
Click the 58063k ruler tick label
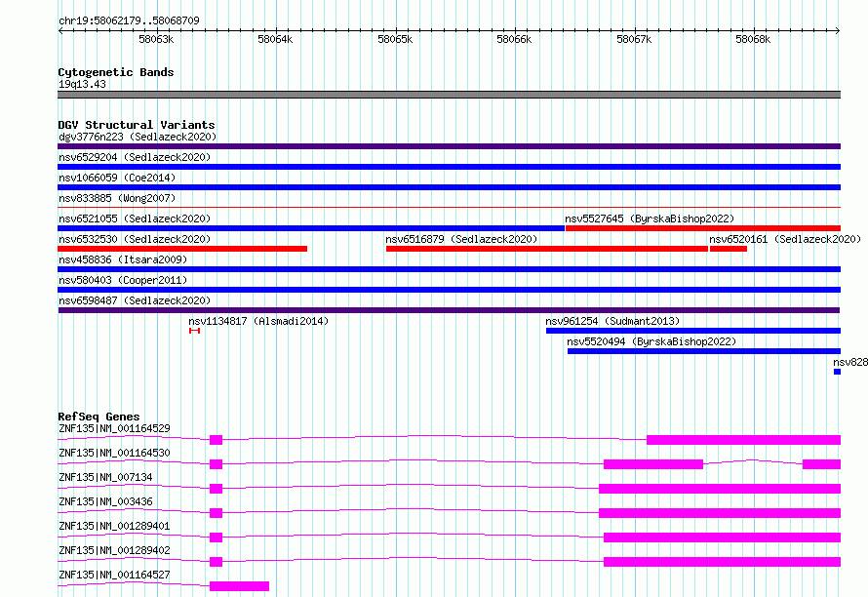pyautogui.click(x=156, y=39)
